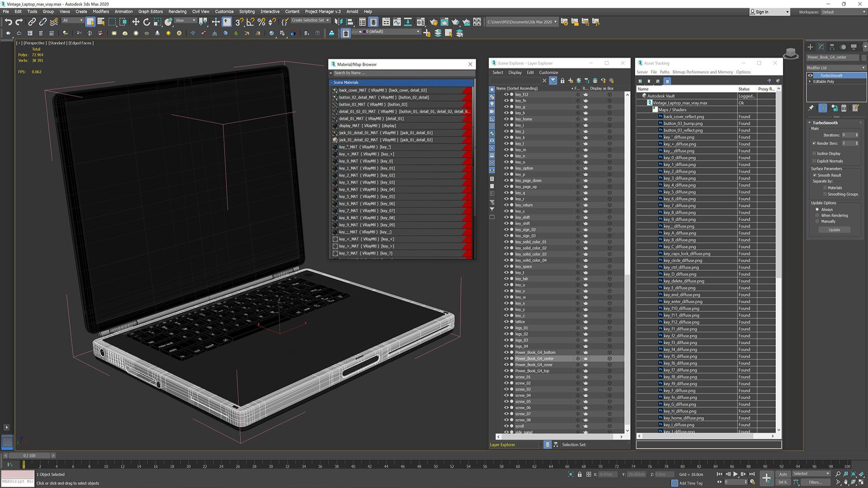Activate the Select and Move tool

pos(136,21)
